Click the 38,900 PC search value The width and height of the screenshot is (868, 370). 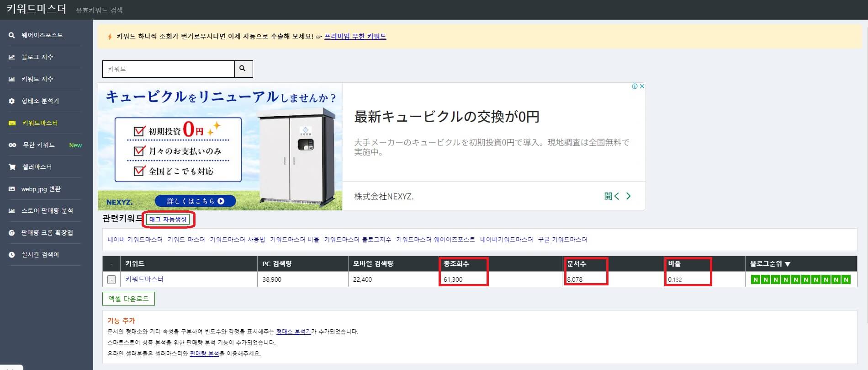[x=272, y=279]
